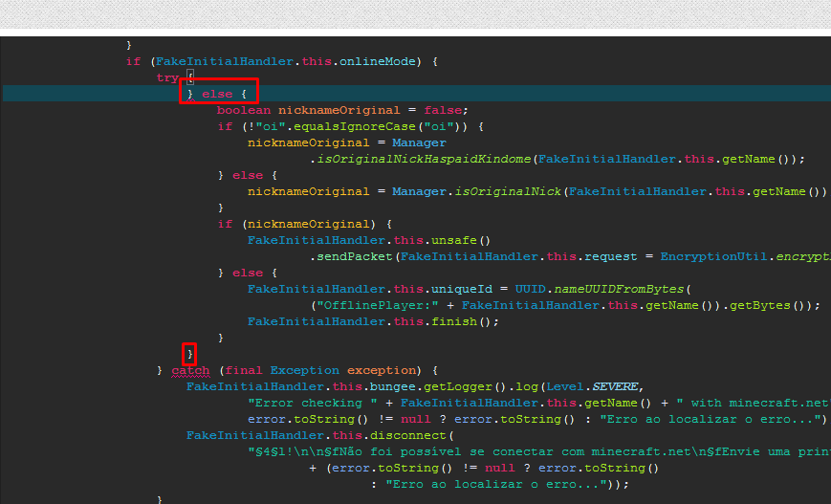Click the underlined 'catch' keyword
Viewport: 831px width, 504px height.
[190, 370]
